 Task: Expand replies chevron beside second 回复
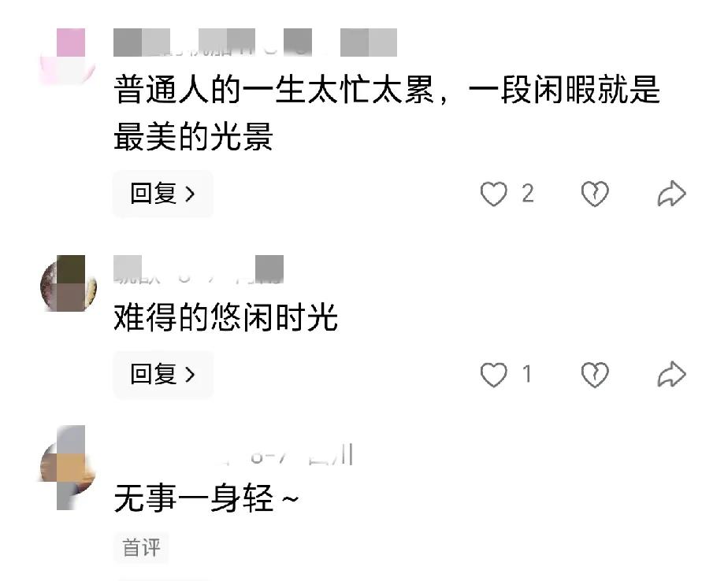[189, 375]
